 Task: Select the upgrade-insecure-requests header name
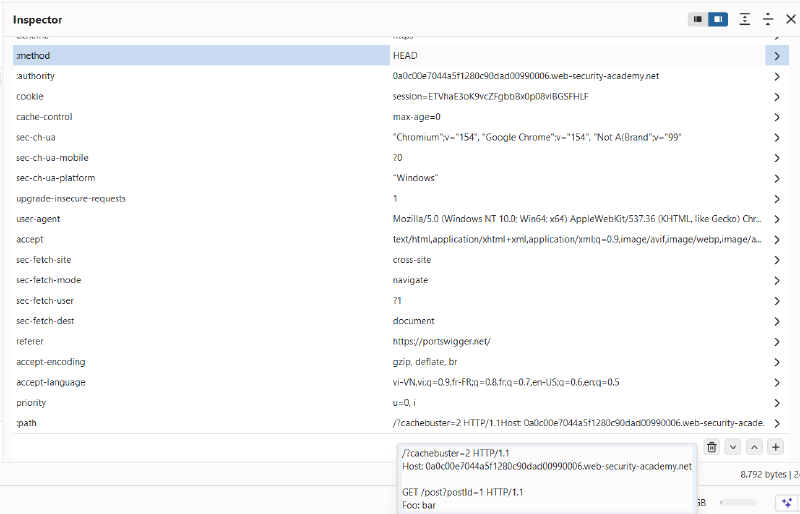[71, 199]
